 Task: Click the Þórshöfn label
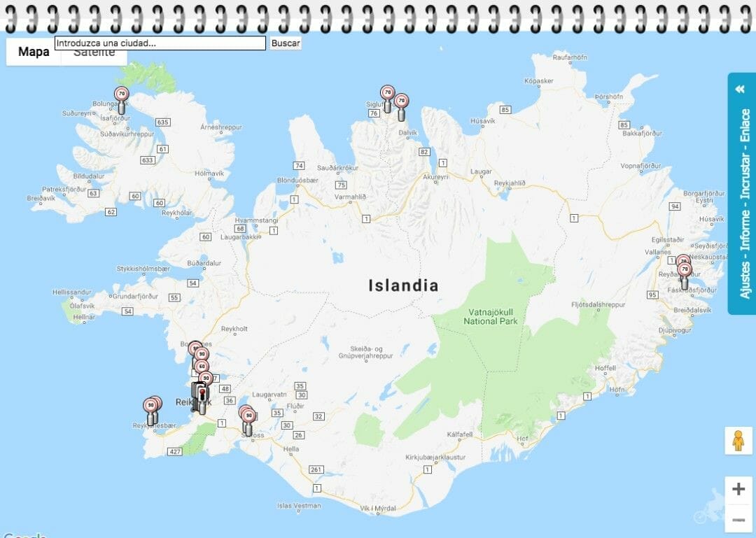click(x=609, y=97)
